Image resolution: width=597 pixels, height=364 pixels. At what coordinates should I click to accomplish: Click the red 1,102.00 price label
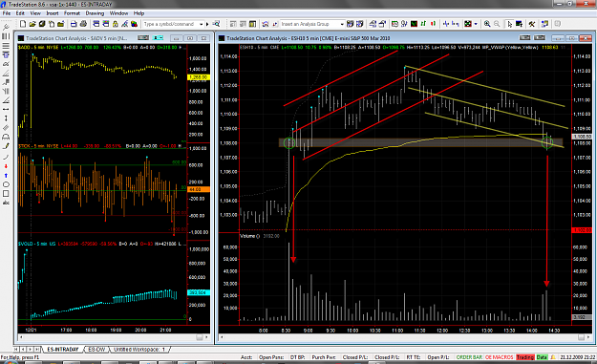582,230
